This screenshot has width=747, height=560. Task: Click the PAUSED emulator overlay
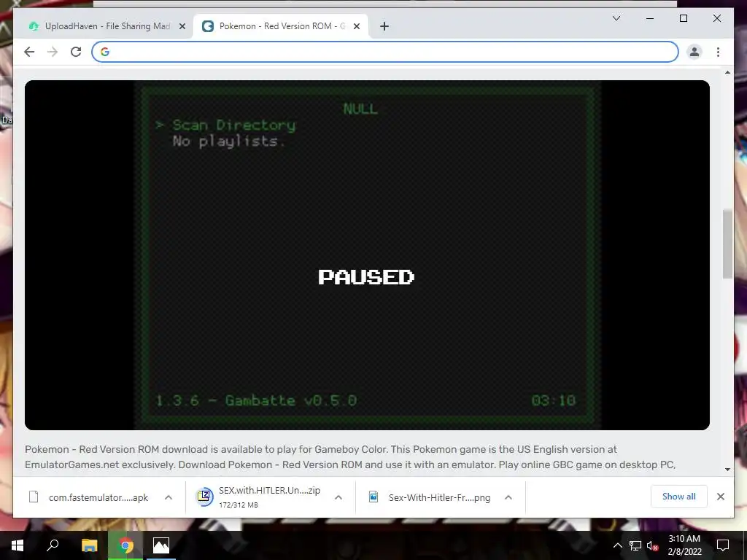[366, 277]
